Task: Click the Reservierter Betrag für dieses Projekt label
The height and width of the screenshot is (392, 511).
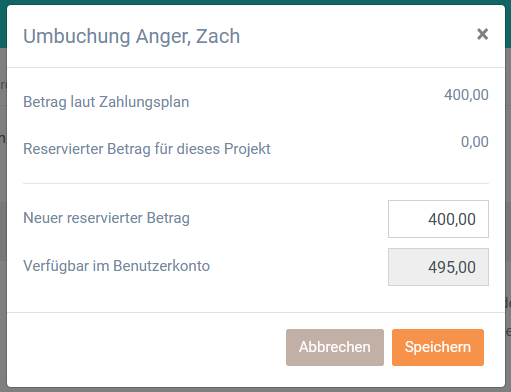Action: point(147,149)
